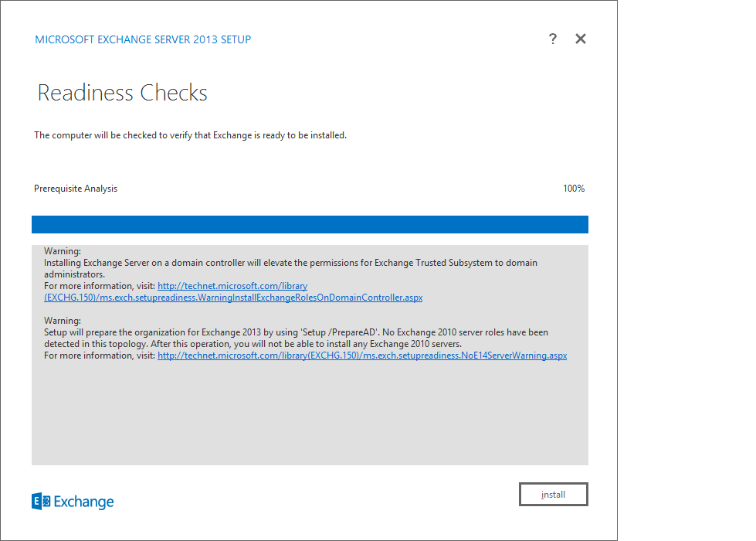Click the second Warning label about PrepareAD
The image size is (756, 541).
click(x=63, y=321)
